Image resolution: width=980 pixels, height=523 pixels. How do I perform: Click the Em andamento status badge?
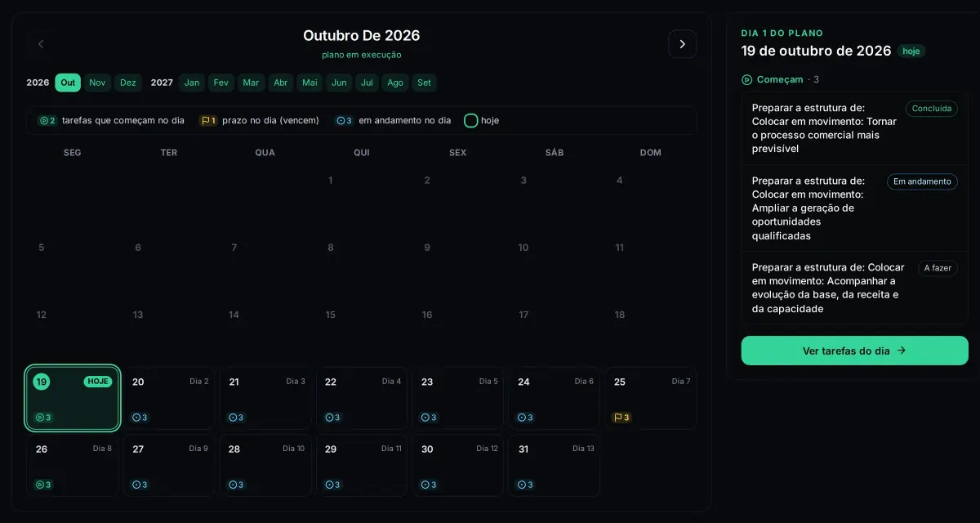point(923,181)
